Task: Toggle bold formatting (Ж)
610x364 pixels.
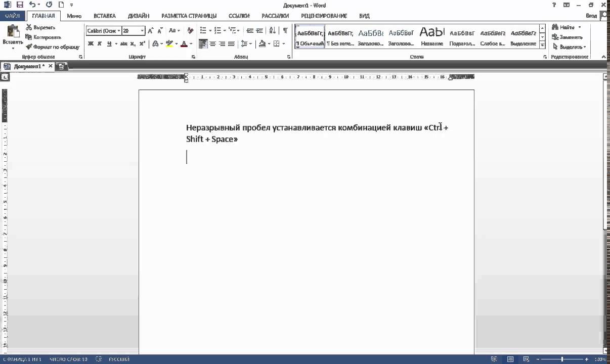Action: pyautogui.click(x=91, y=44)
